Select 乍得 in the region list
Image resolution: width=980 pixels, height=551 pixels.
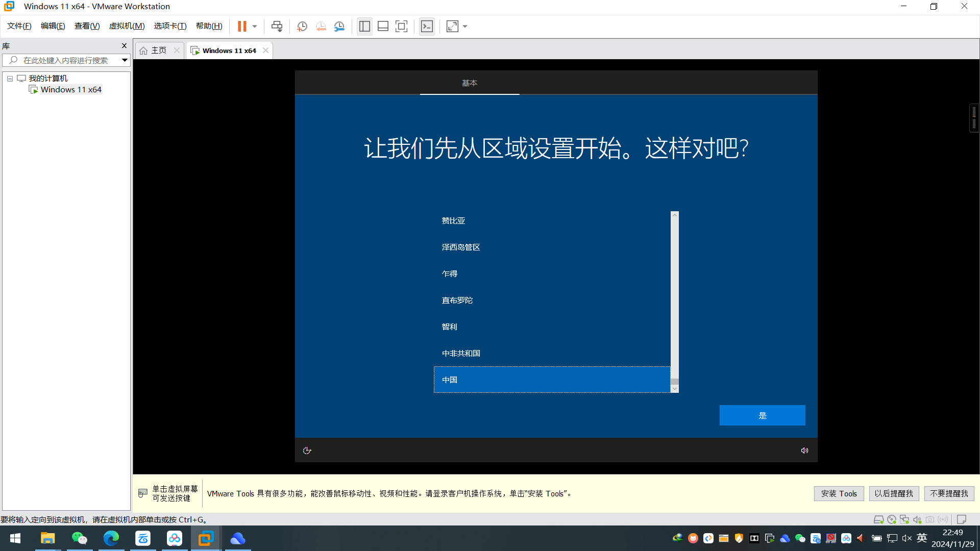coord(552,274)
